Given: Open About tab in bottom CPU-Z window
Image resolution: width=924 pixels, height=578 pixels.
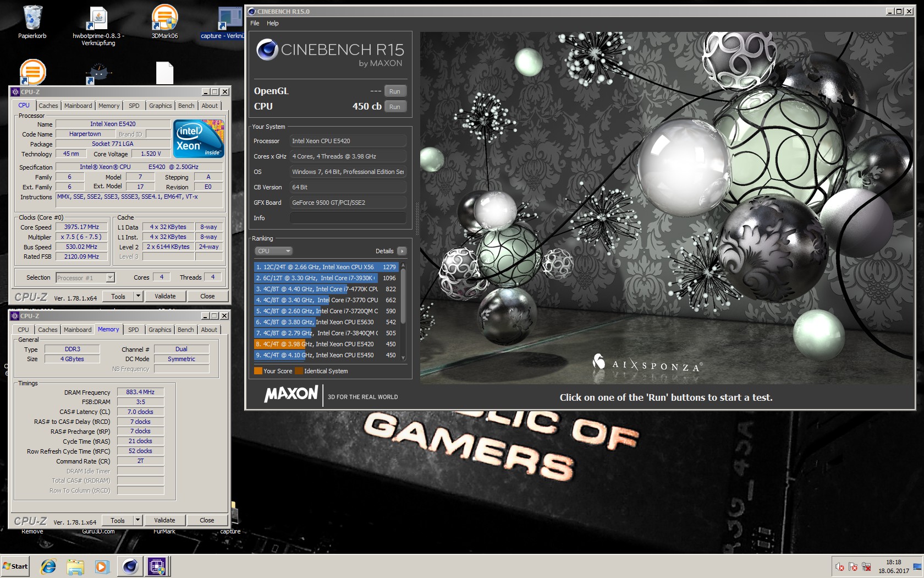Looking at the screenshot, I should (209, 330).
